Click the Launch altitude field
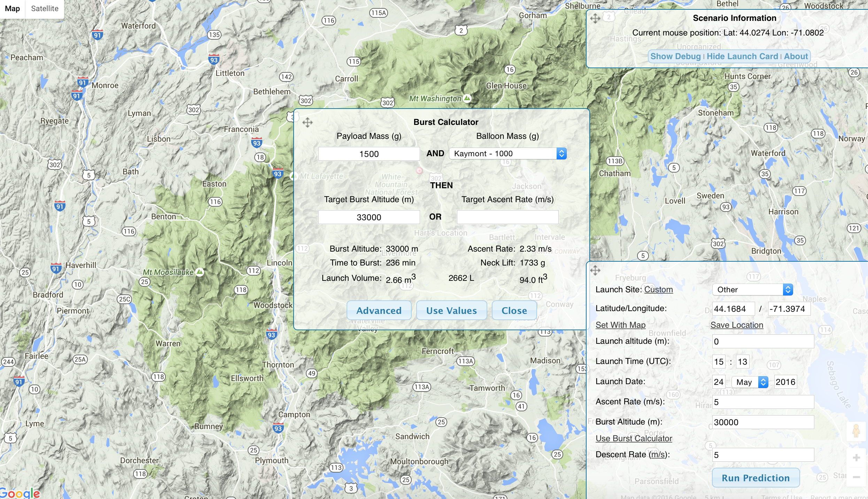This screenshot has width=868, height=499. [x=763, y=341]
